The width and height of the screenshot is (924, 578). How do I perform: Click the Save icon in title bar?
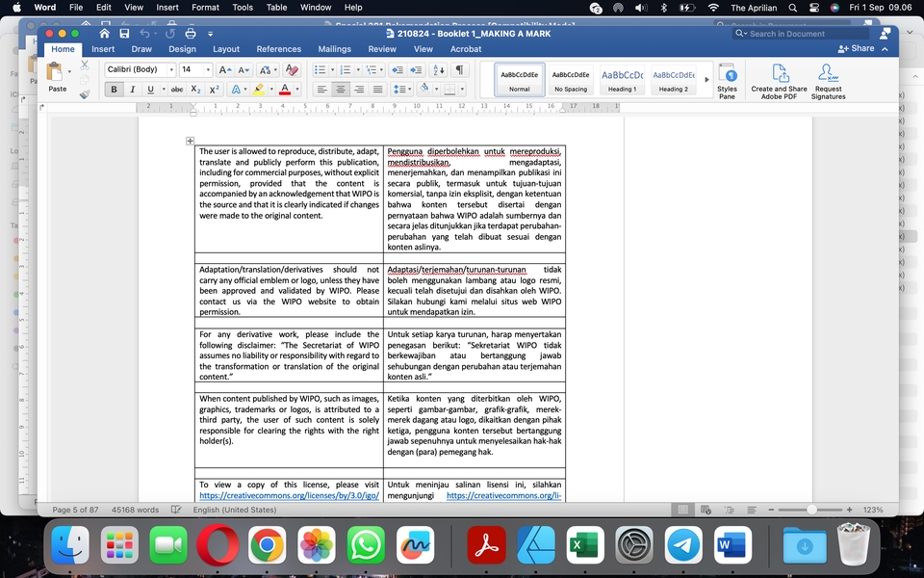click(x=123, y=34)
